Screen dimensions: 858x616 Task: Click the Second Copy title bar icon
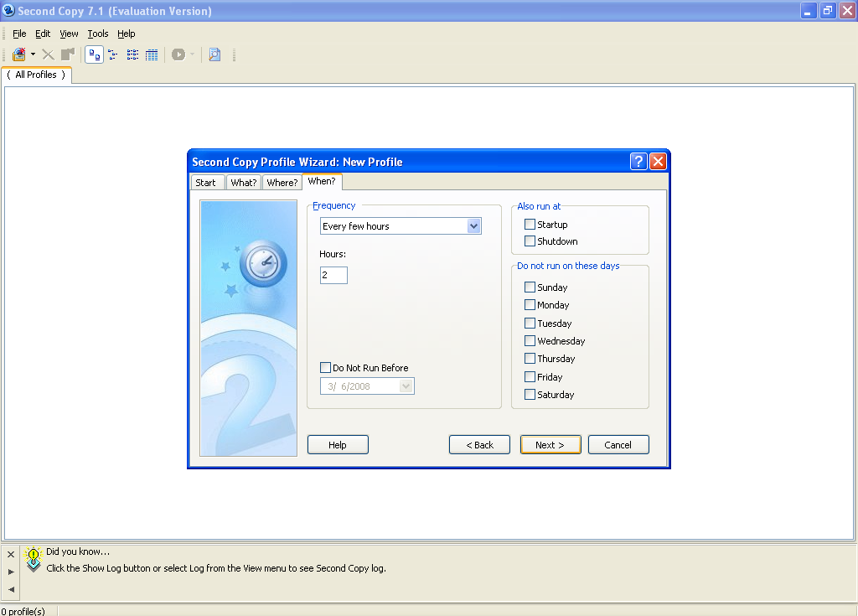(x=8, y=10)
